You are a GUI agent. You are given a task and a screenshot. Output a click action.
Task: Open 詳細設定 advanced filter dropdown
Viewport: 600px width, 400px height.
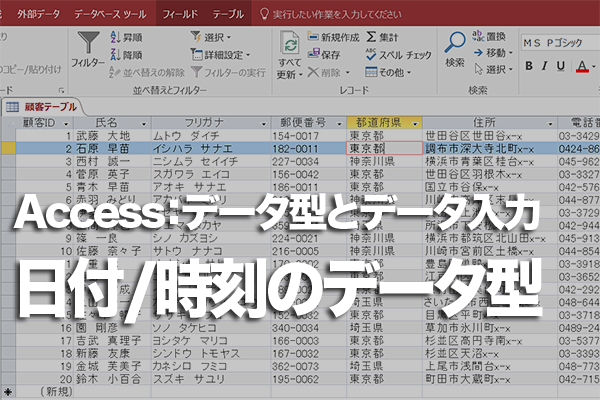[x=220, y=55]
